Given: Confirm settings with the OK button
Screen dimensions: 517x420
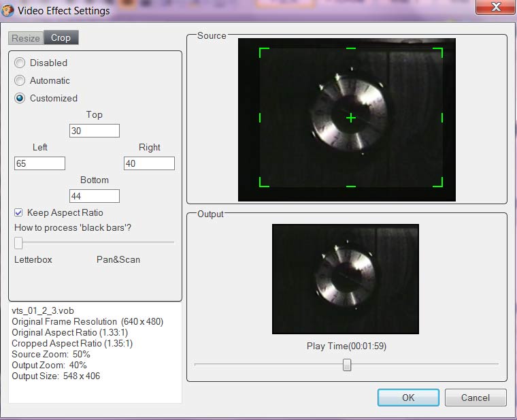Looking at the screenshot, I should coord(408,398).
